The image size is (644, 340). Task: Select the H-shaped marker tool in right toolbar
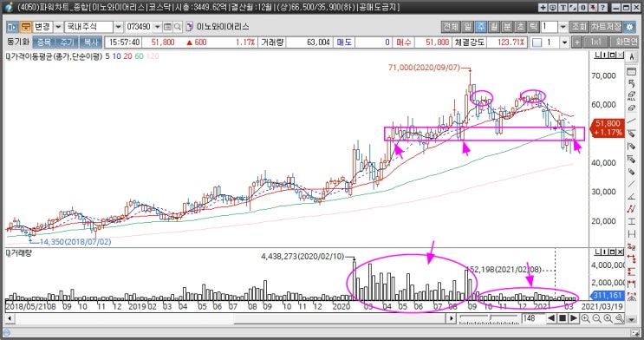click(631, 234)
